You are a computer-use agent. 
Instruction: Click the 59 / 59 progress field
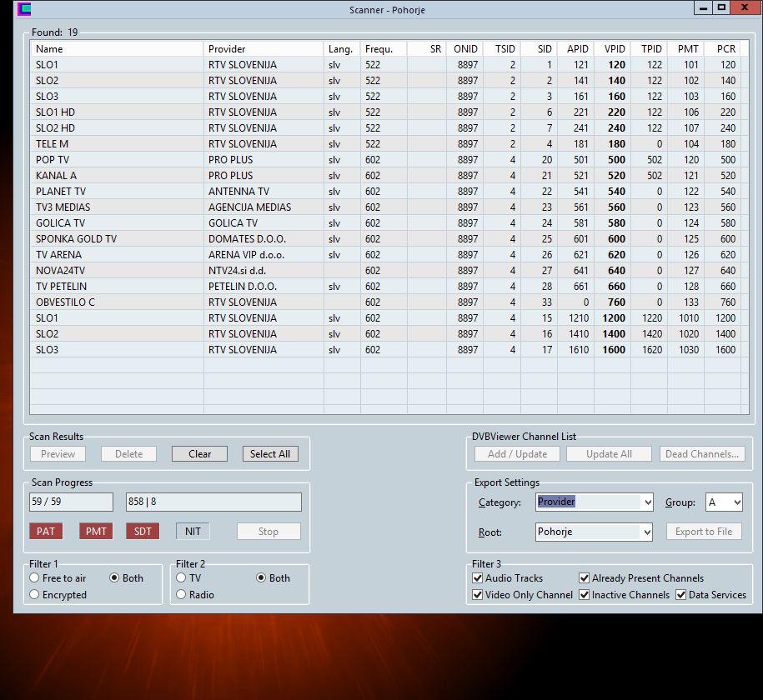point(71,502)
